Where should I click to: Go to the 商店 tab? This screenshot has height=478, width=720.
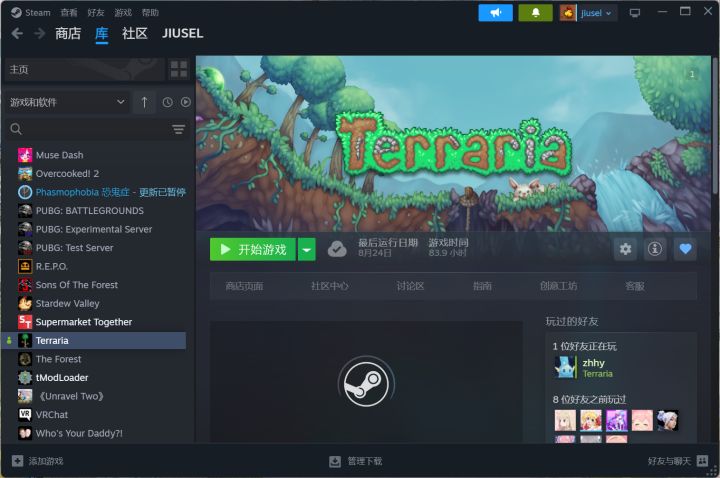coord(68,33)
